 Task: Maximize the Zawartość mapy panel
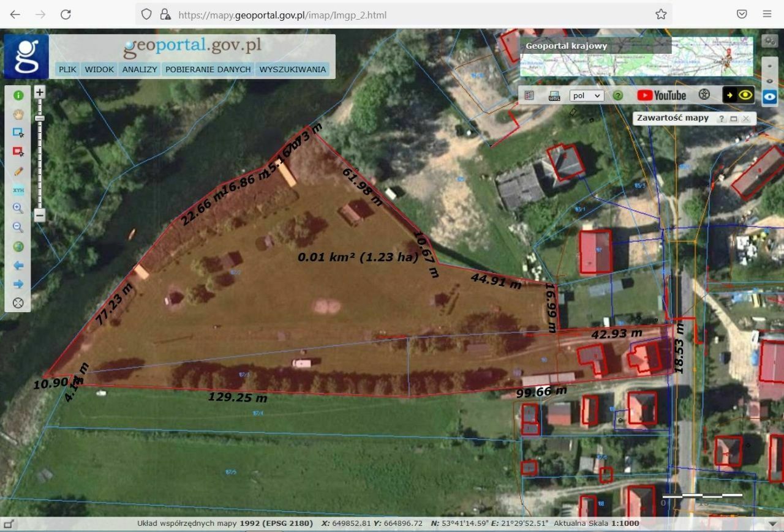[734, 119]
